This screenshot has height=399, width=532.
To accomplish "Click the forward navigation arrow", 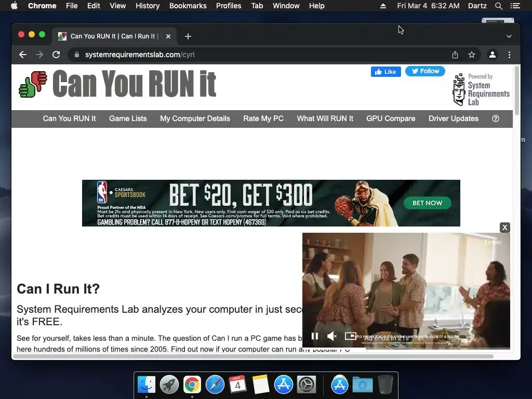I will coord(39,55).
